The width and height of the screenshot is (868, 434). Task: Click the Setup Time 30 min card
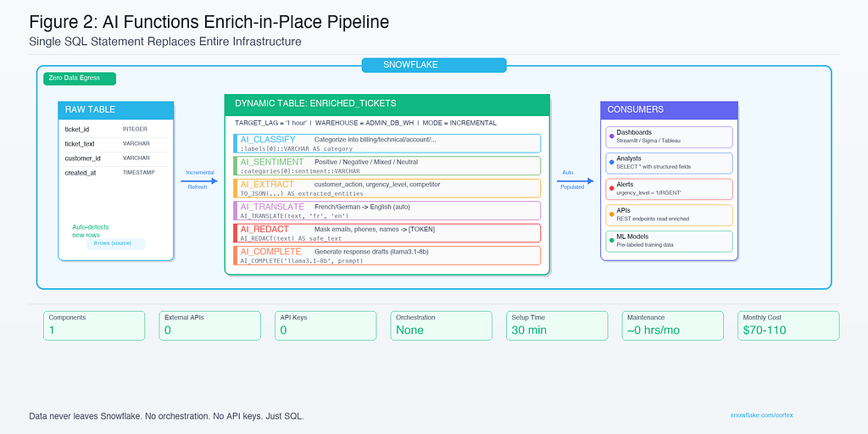pos(557,325)
